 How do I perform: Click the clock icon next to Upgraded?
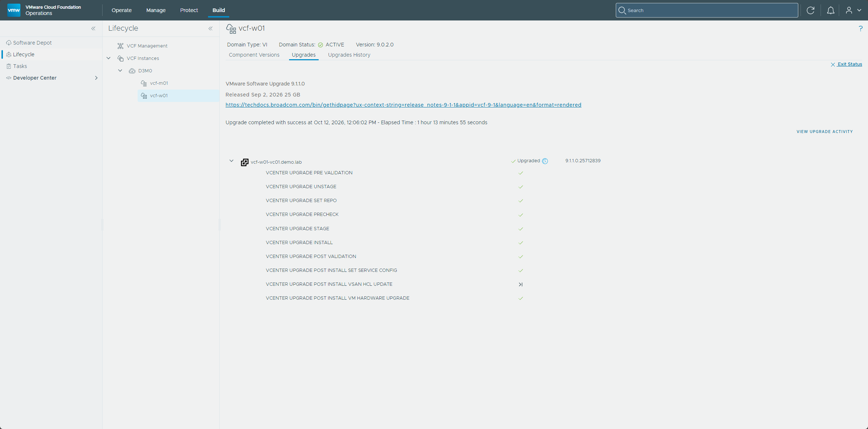545,161
